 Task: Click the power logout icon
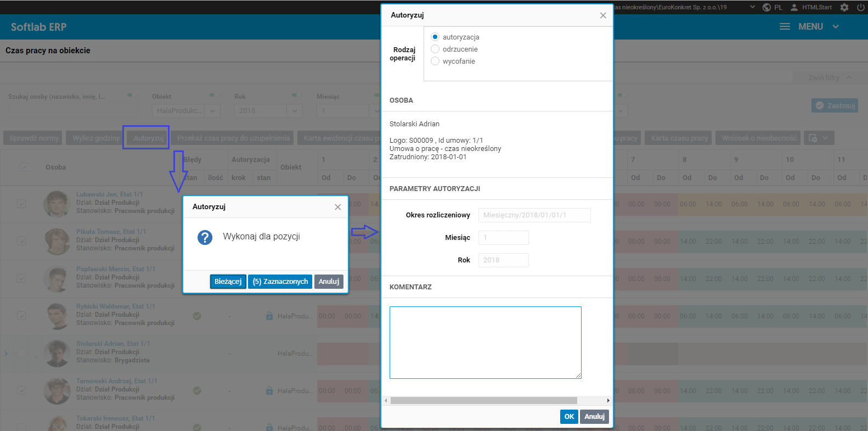point(861,7)
